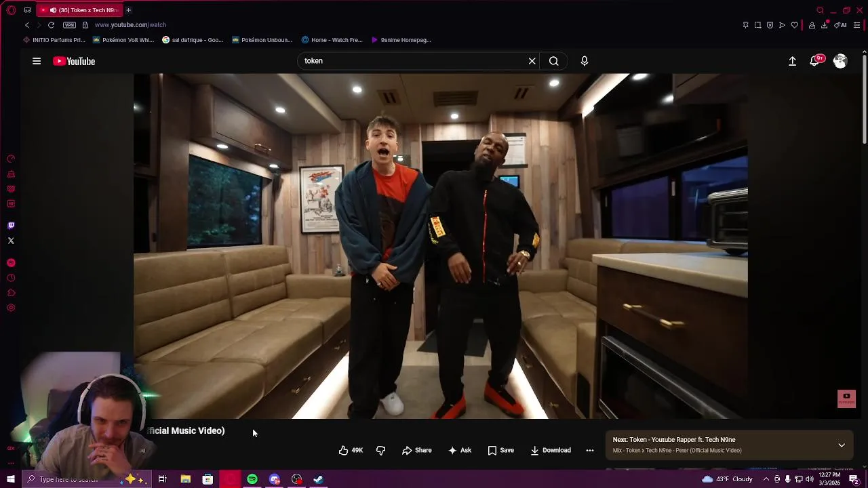The height and width of the screenshot is (488, 868).
Task: Open Task View on the taskbar
Action: [x=163, y=479]
